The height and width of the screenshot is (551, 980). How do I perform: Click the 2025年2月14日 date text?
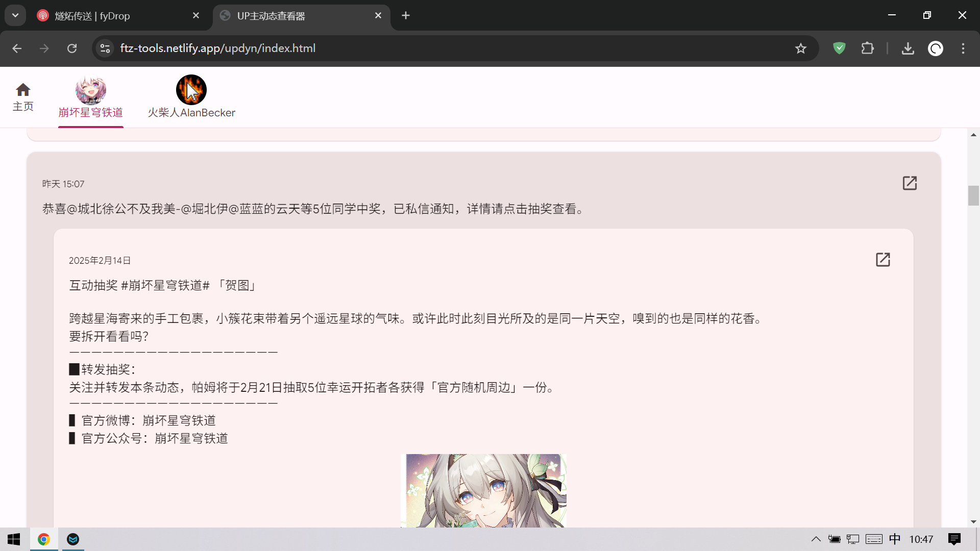100,261
